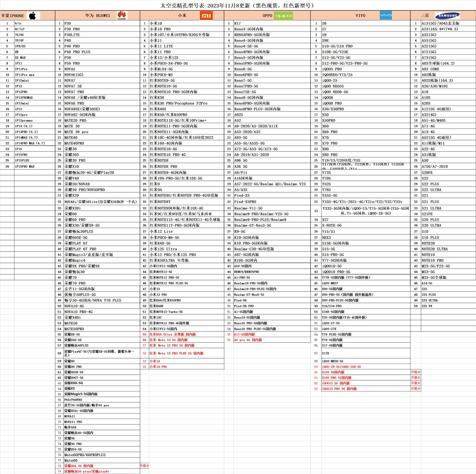Select cell NOVA9SE(荣耀50SE)
Screen dimensions: 476x474
pyautogui.click(x=102, y=109)
